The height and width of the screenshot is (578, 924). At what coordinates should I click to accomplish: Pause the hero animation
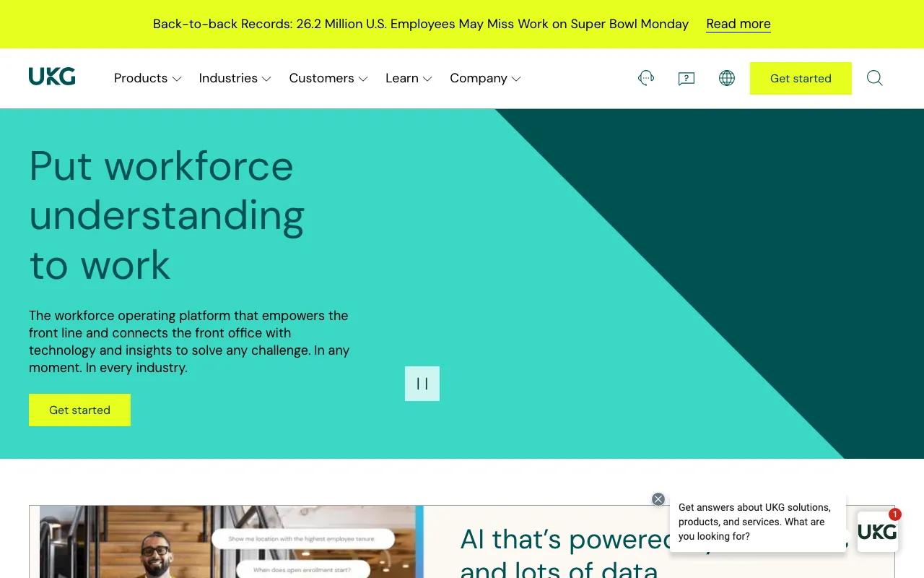(422, 384)
